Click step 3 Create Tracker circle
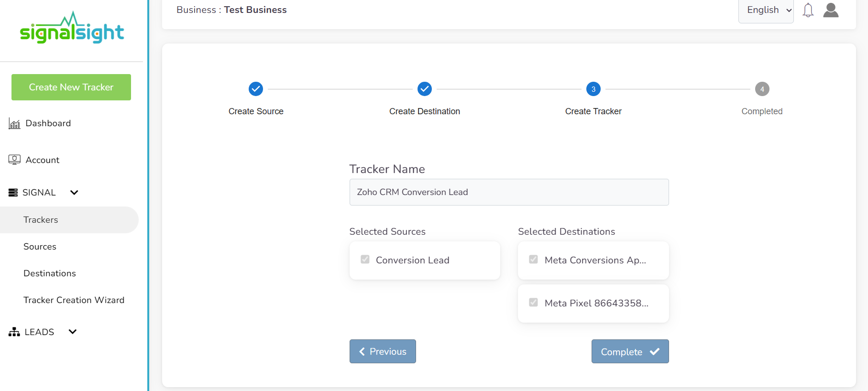Image resolution: width=868 pixels, height=391 pixels. click(x=593, y=89)
